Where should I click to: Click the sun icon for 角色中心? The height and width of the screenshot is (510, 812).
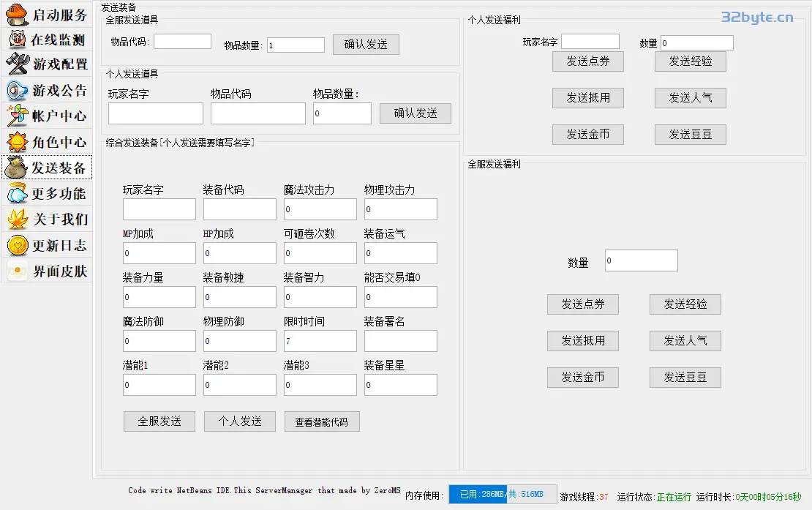[x=17, y=141]
